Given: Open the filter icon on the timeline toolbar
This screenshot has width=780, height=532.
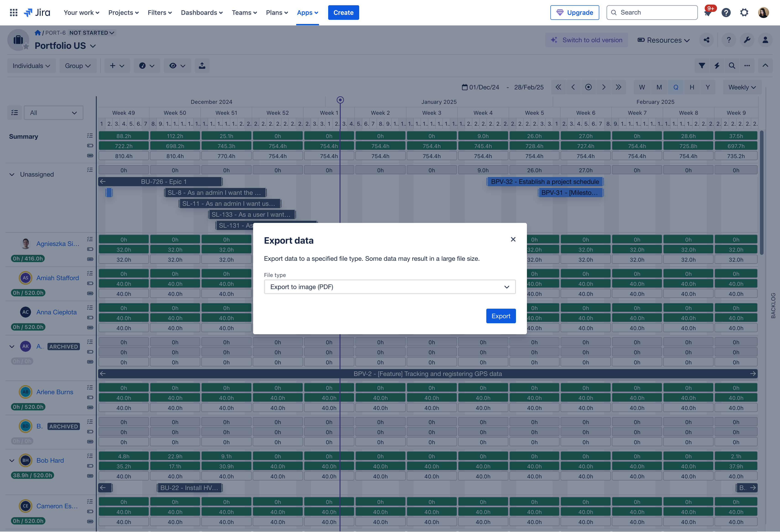Looking at the screenshot, I should [x=702, y=65].
